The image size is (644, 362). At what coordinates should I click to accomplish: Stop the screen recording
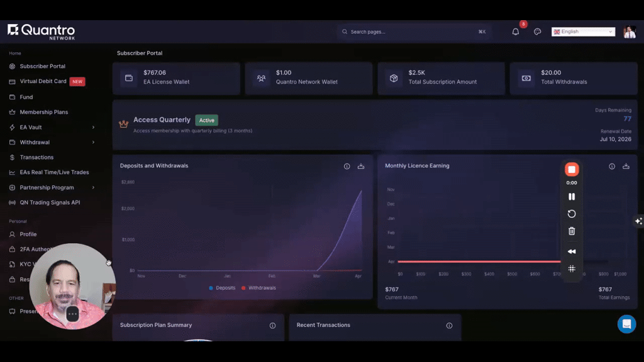point(572,170)
